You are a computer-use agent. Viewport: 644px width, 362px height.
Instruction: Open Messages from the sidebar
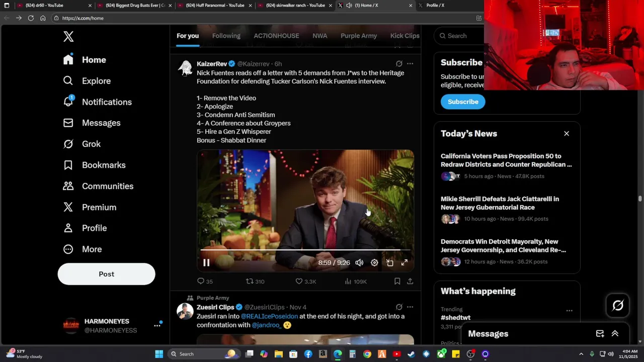92,123
